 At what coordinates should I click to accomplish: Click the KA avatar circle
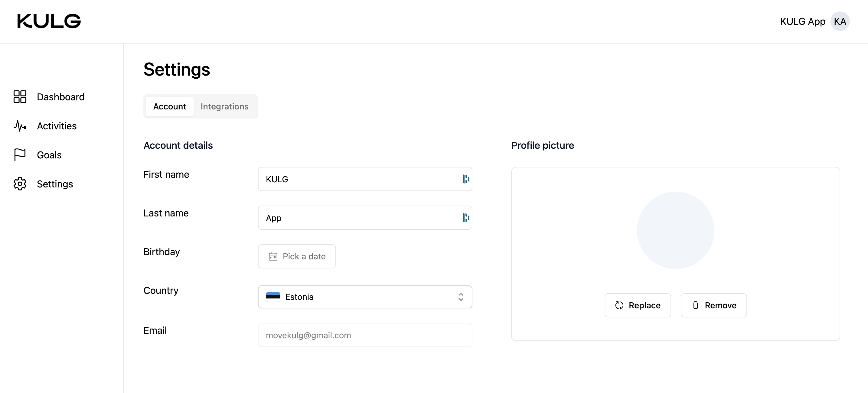[840, 21]
